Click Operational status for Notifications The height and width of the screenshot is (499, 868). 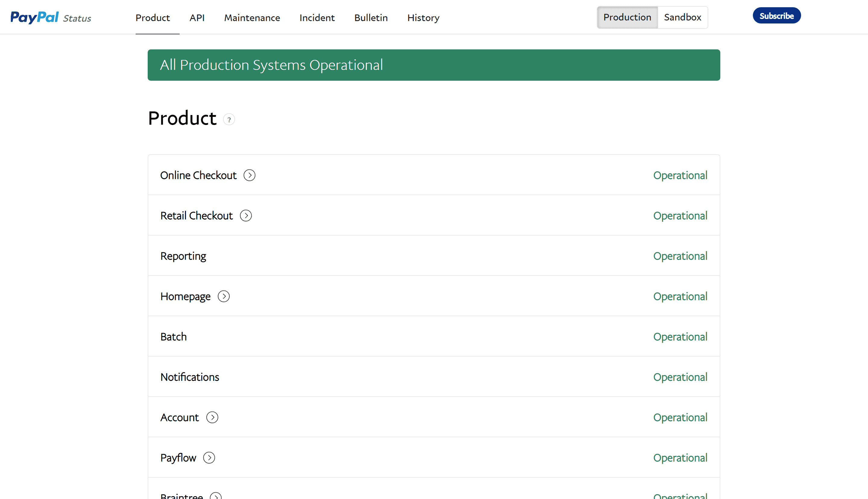click(x=680, y=377)
